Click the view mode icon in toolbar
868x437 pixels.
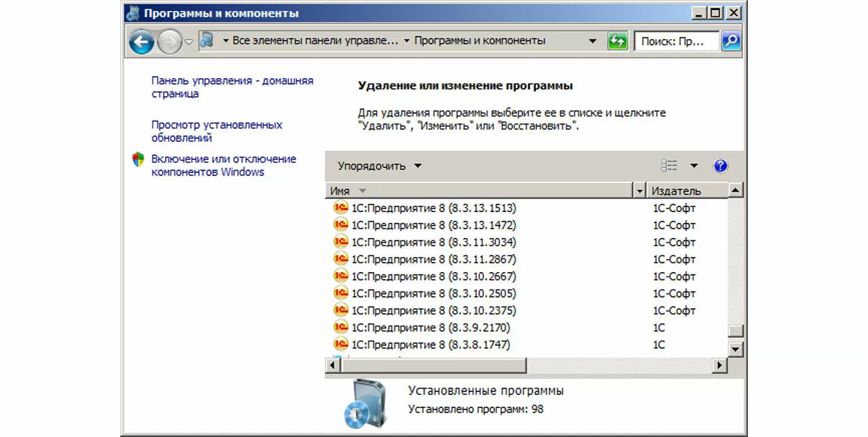[669, 166]
